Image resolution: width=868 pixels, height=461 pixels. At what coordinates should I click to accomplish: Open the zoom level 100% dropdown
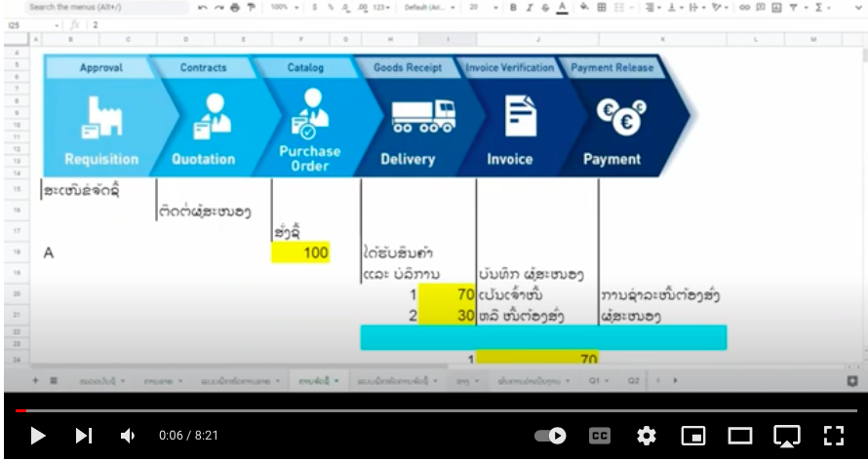[x=285, y=7]
